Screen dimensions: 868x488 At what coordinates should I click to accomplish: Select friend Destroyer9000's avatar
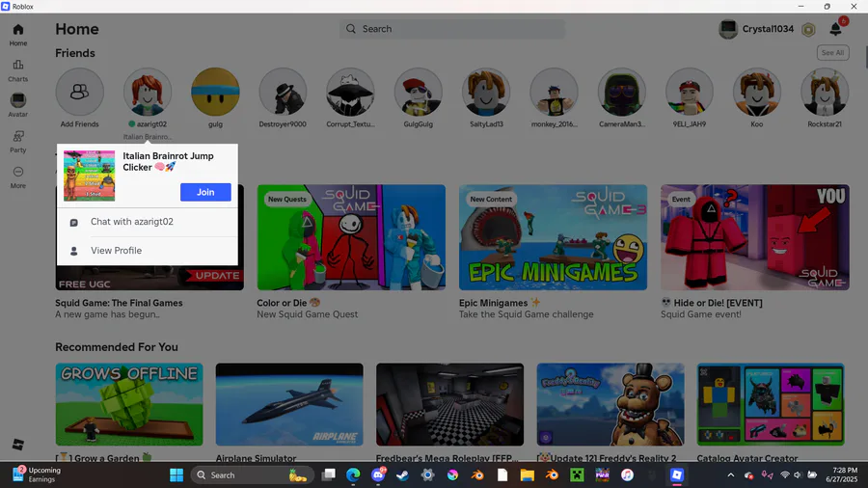[x=283, y=92]
